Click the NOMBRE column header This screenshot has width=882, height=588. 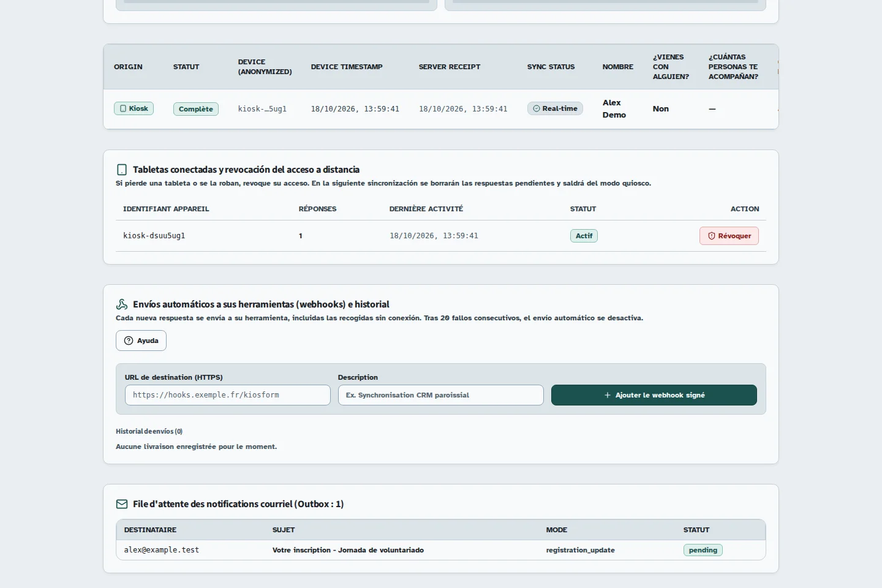[618, 67]
